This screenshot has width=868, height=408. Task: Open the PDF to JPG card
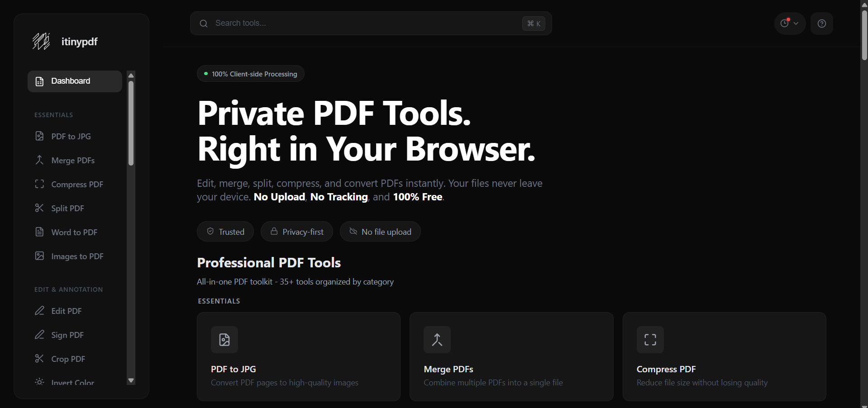tap(298, 356)
